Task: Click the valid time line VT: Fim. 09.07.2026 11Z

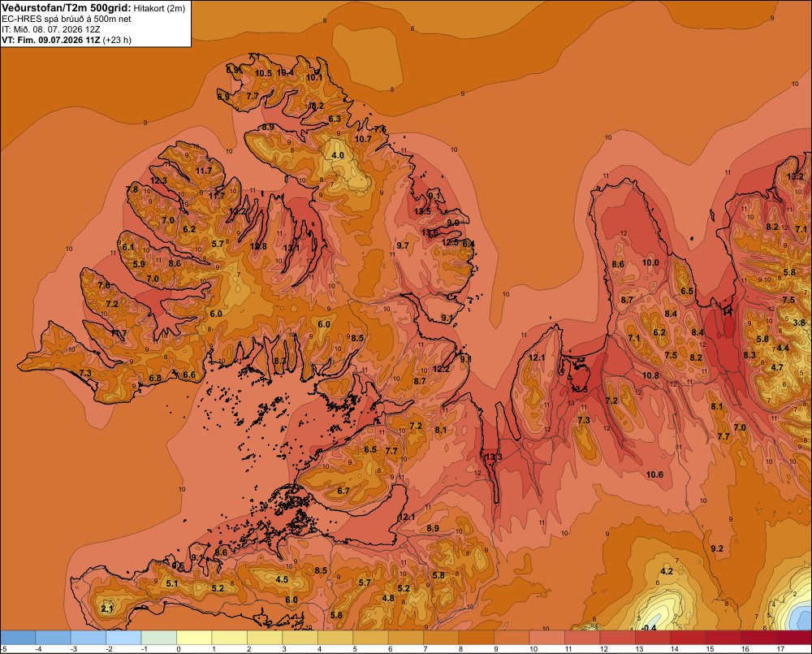Action: coord(51,40)
